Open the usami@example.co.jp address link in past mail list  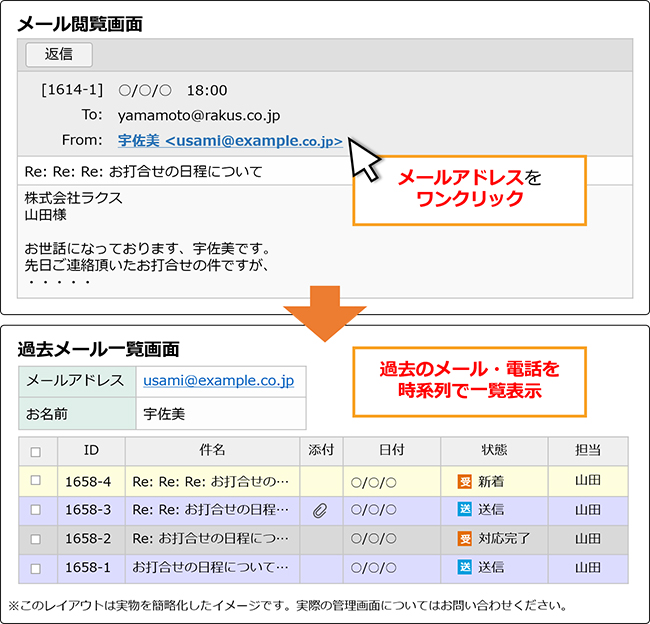click(x=218, y=381)
